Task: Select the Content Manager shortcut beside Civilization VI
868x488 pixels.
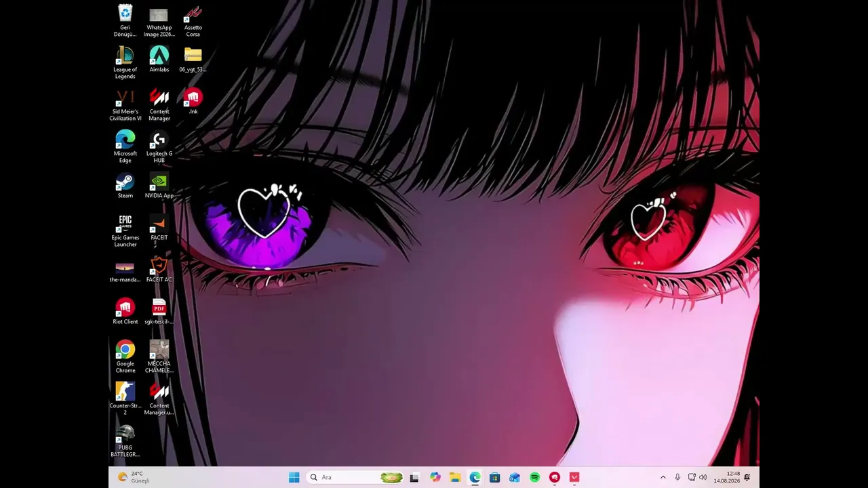Action: pos(159,105)
